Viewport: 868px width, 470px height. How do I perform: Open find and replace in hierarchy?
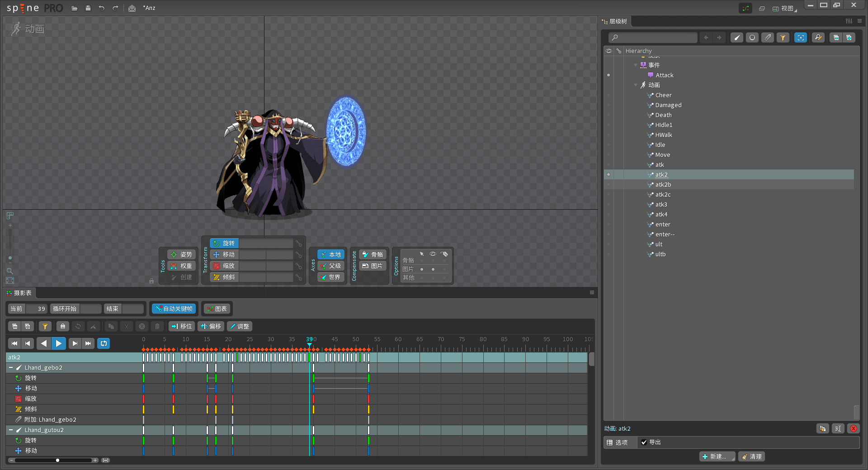point(818,38)
